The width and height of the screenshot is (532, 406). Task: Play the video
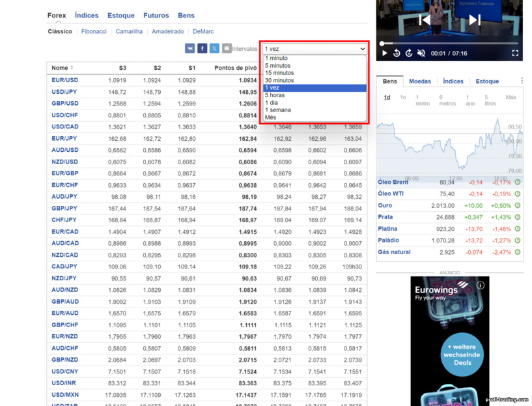tap(384, 53)
